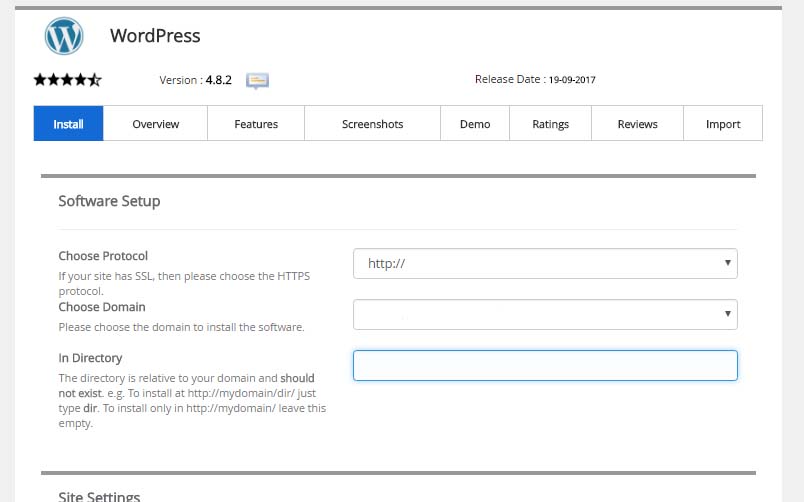Viewport: 804px width, 502px height.
Task: Click the Software Setup section heading
Action: point(109,201)
